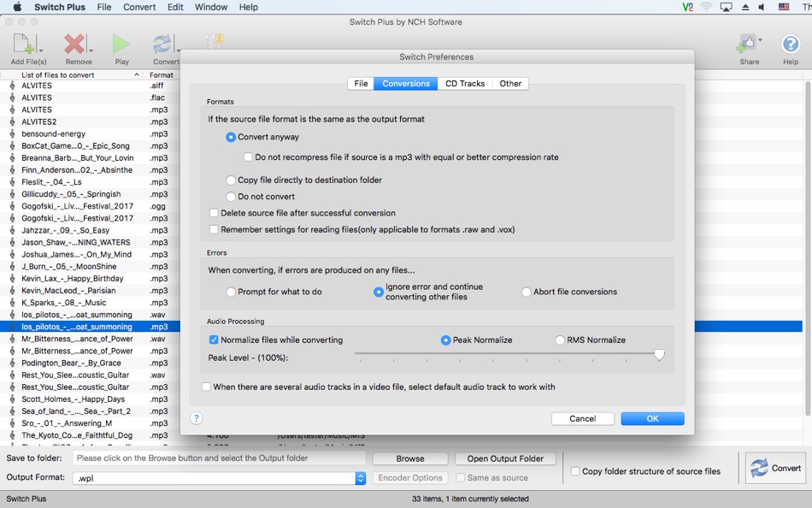This screenshot has width=812, height=508.
Task: Click the Share thumbs-up icon
Action: (x=745, y=44)
